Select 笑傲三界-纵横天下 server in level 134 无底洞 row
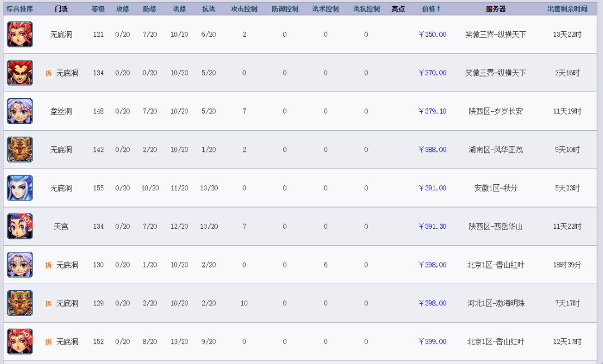The width and height of the screenshot is (603, 364). (496, 73)
